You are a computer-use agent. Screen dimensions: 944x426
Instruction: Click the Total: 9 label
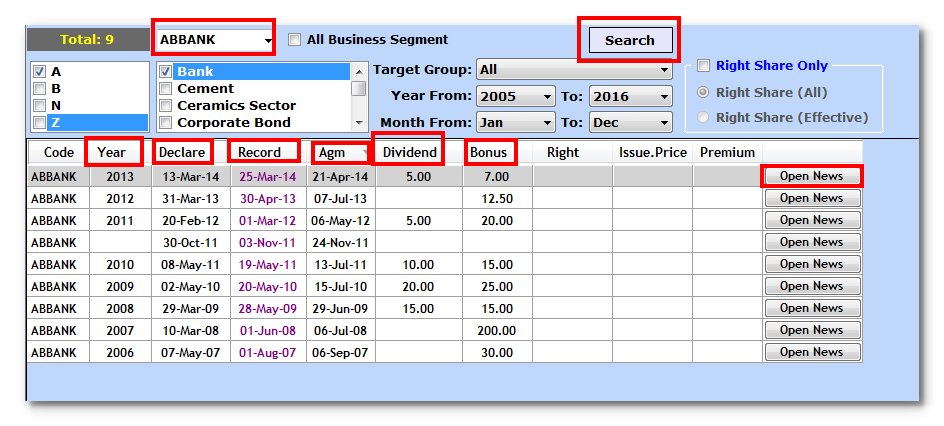pos(87,40)
